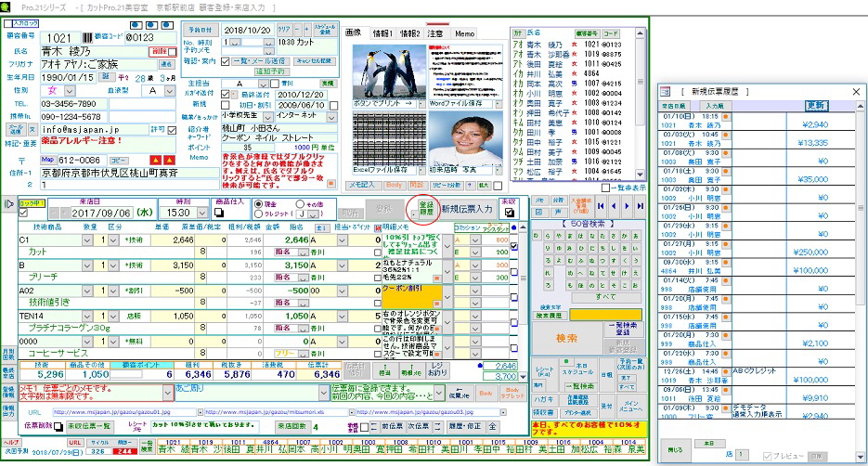868x466 pixels.
Task: Click 更新 in the 新規伝票履歴 window
Action: click(x=817, y=105)
